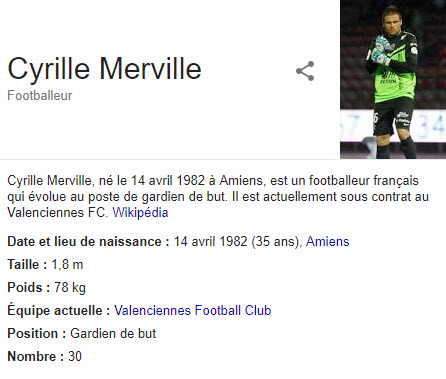Click the Position label
This screenshot has height=379, width=446.
pos(37,333)
